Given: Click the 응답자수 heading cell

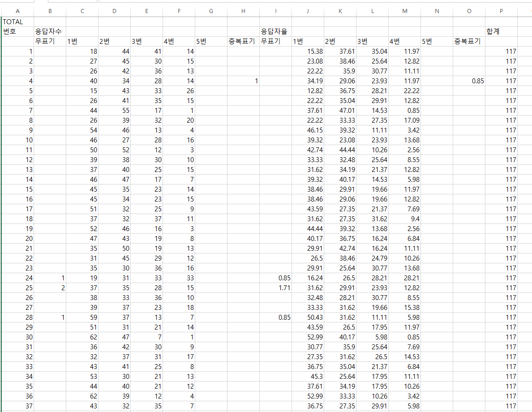Looking at the screenshot, I should point(50,31).
